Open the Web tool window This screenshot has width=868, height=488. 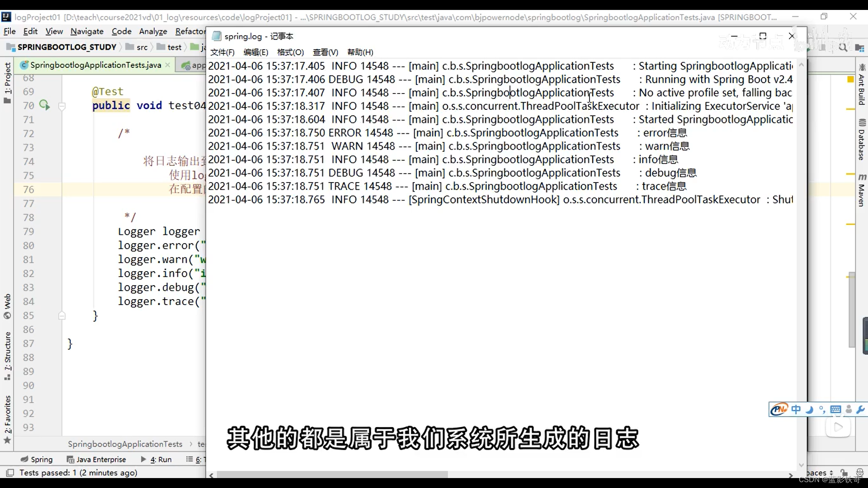[7, 307]
